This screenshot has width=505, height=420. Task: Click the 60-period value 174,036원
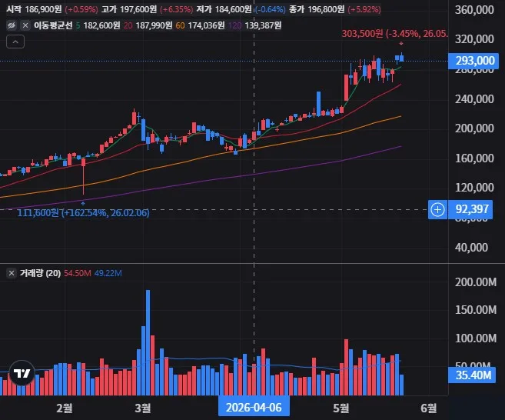point(206,25)
